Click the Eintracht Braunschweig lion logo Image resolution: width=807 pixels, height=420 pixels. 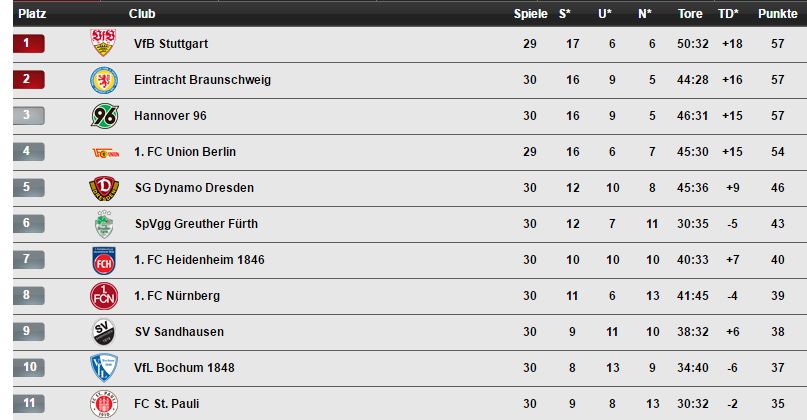pyautogui.click(x=104, y=80)
